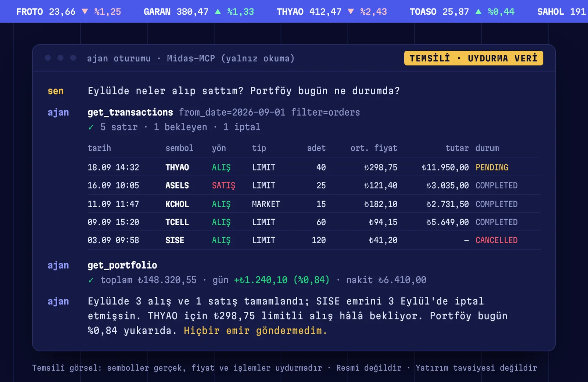Image resolution: width=588 pixels, height=382 pixels.
Task: Click the cash balance 'nakit ₺6.410,00'
Action: (x=386, y=280)
